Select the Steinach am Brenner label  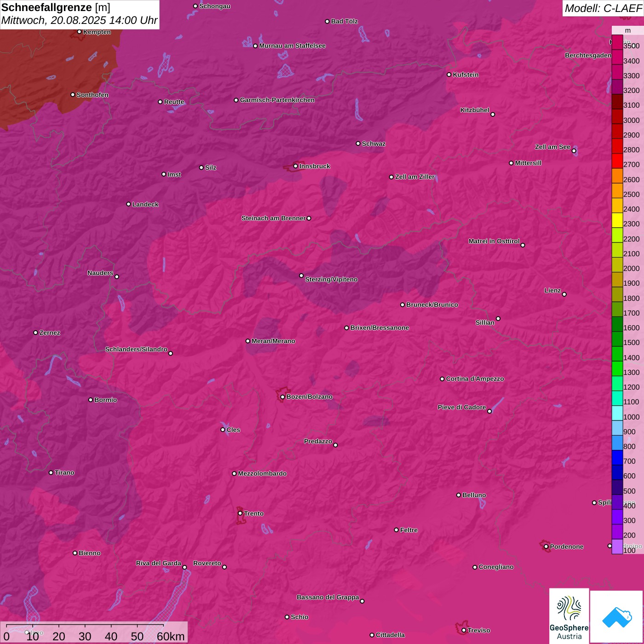[273, 218]
